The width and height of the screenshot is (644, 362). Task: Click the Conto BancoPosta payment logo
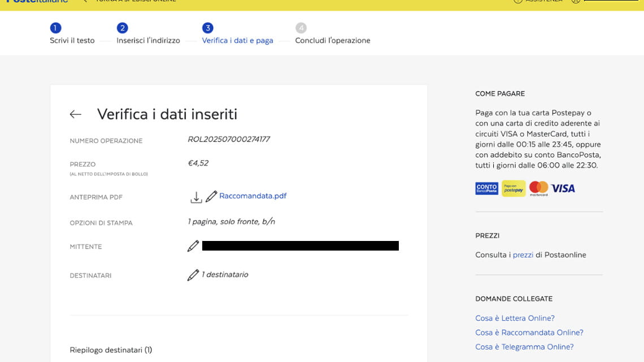pos(487,188)
